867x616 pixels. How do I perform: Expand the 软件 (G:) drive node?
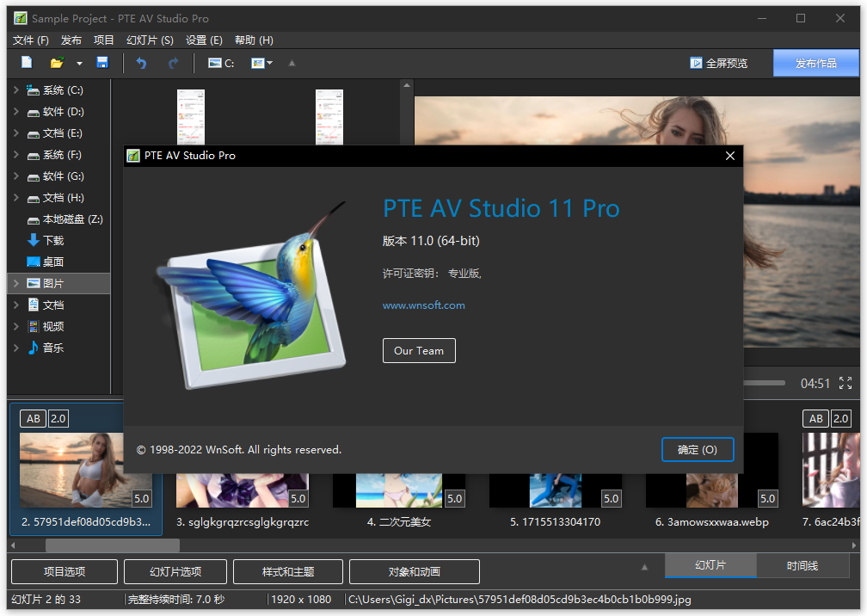click(16, 176)
